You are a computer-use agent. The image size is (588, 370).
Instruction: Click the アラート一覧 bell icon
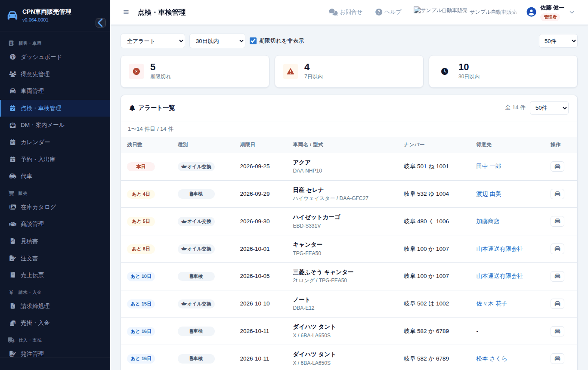(x=132, y=108)
